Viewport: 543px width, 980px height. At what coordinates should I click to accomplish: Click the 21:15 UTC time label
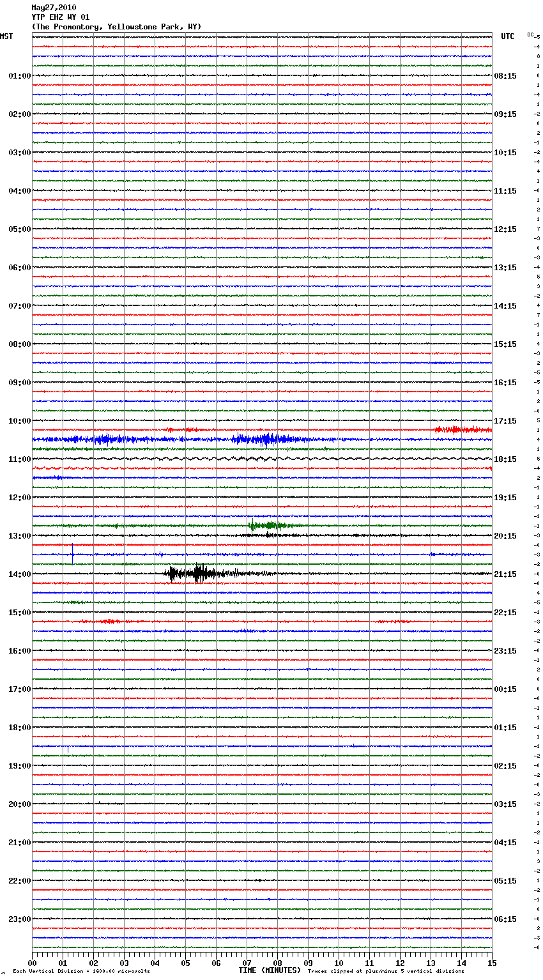[x=505, y=574]
